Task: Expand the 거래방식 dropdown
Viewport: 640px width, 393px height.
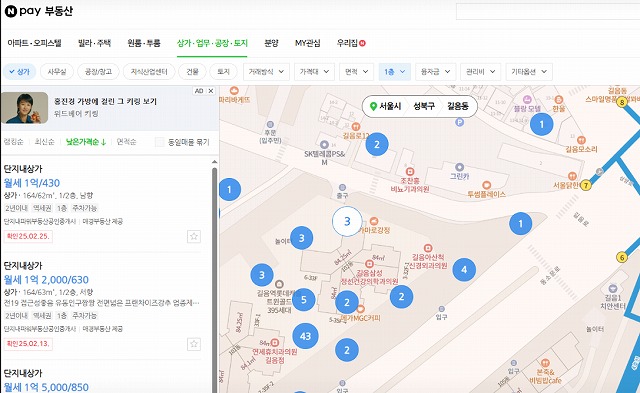Action: click(x=266, y=72)
